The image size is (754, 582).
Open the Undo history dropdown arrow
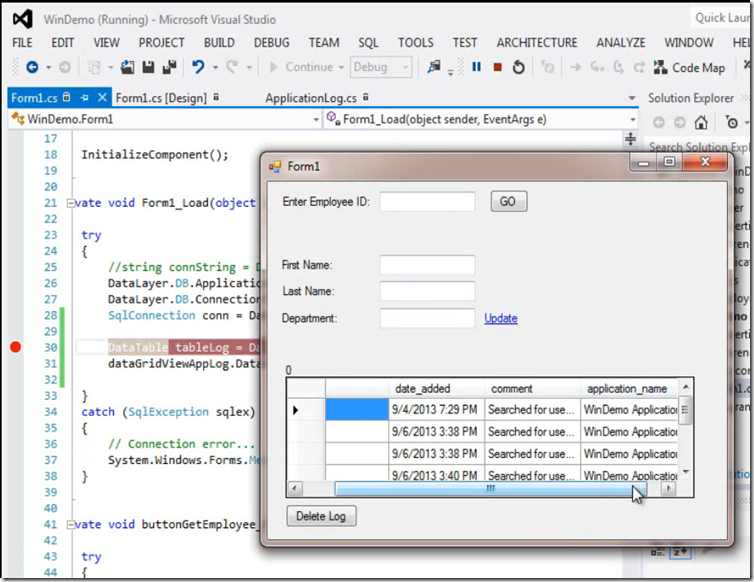point(215,67)
